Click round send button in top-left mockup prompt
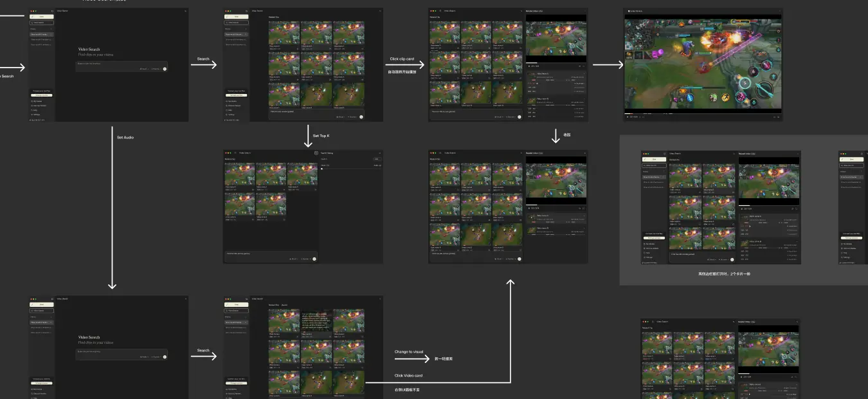 (x=165, y=69)
